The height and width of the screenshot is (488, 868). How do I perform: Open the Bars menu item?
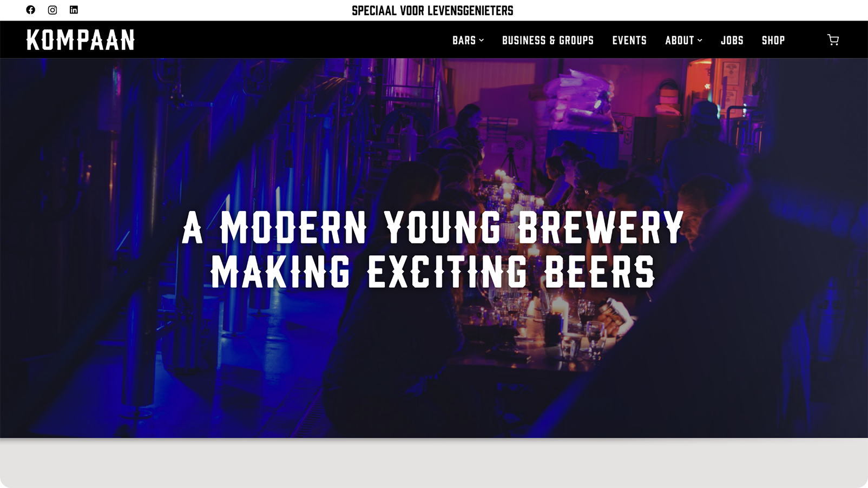pyautogui.click(x=464, y=40)
